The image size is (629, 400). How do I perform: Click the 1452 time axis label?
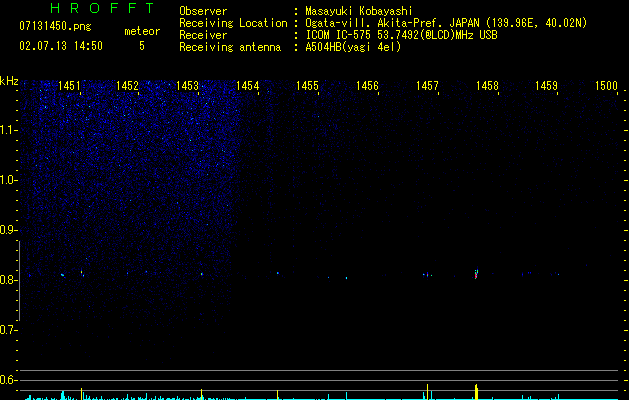(x=128, y=86)
